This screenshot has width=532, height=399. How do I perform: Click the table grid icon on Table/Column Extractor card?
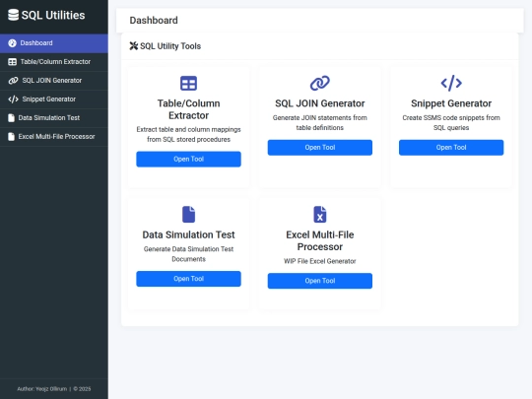(x=188, y=83)
